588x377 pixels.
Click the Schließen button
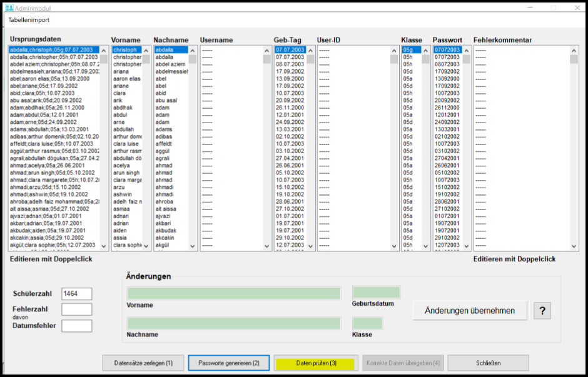pyautogui.click(x=488, y=363)
